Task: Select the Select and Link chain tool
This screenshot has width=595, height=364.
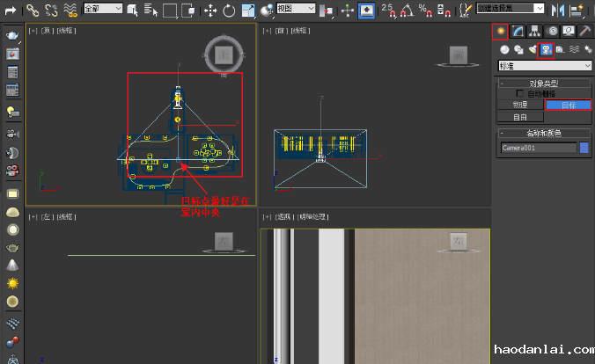Action: [x=33, y=11]
